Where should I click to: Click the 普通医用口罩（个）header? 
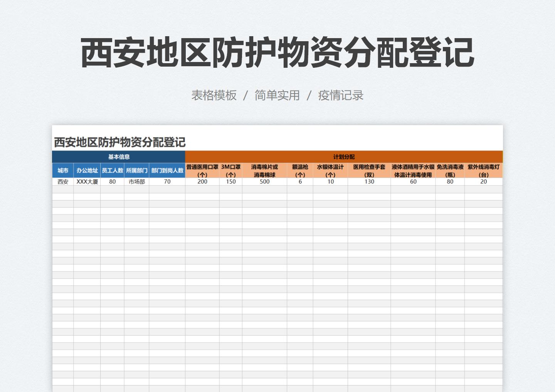(202, 170)
